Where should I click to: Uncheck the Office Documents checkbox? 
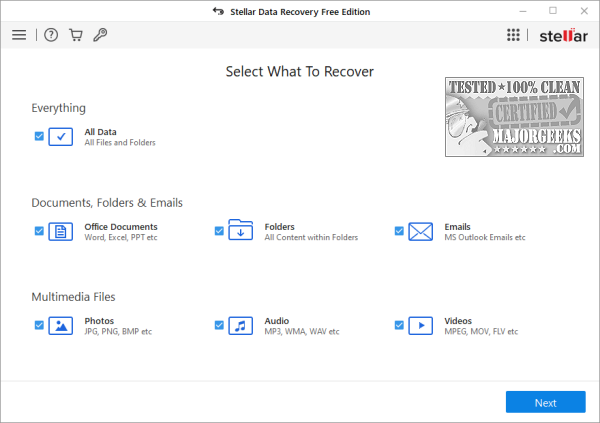click(x=39, y=231)
